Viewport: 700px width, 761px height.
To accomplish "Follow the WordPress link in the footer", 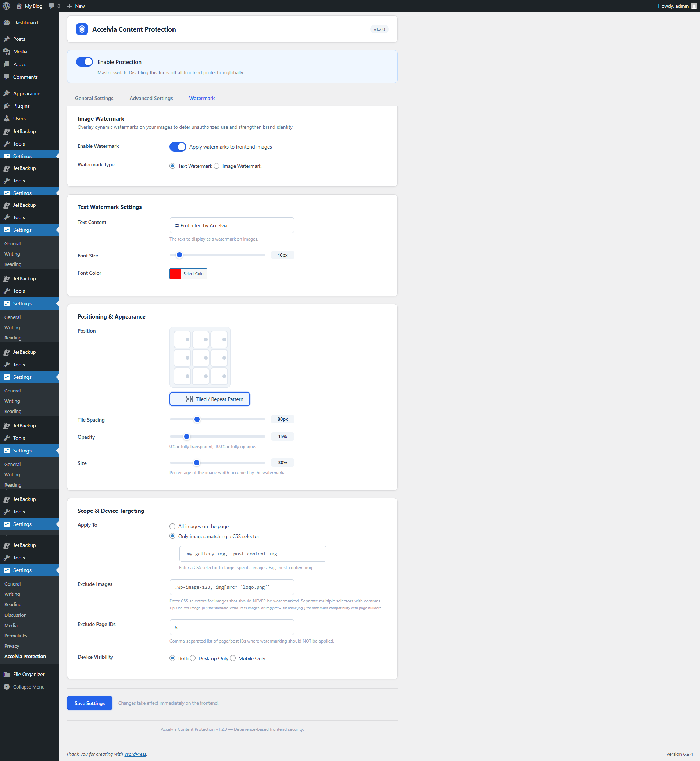I will [135, 754].
